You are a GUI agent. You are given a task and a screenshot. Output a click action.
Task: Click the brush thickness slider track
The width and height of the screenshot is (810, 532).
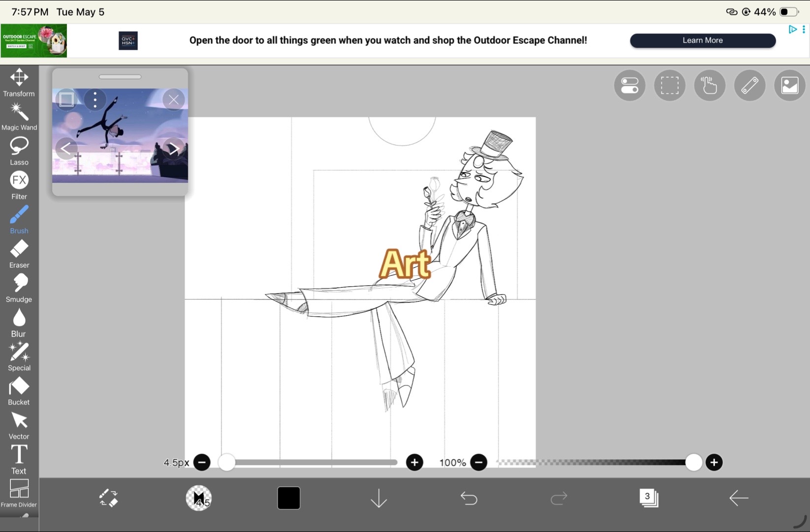[308, 462]
